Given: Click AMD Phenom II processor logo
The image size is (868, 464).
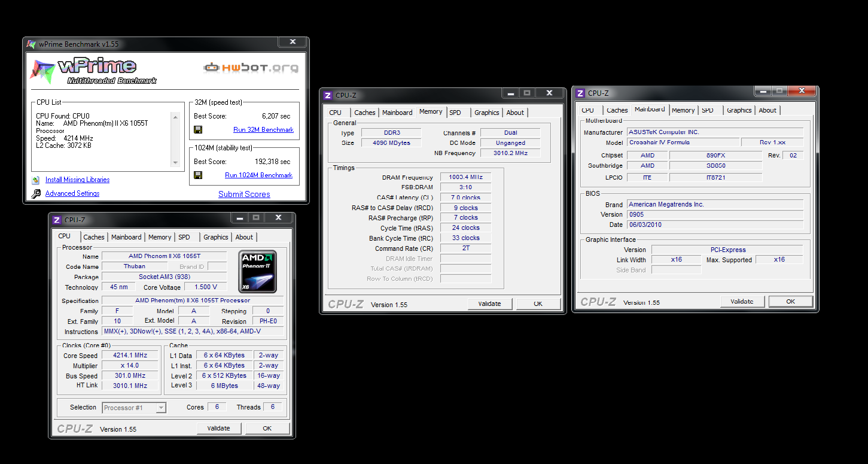Looking at the screenshot, I should point(258,272).
